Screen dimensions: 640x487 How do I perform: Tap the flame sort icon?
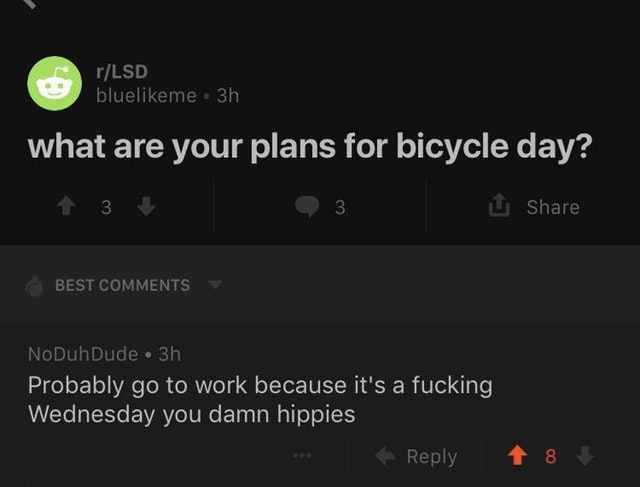tap(34, 285)
